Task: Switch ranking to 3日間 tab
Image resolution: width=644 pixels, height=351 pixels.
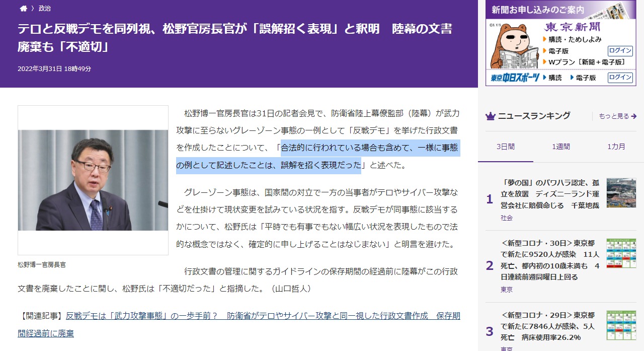Action: [506, 147]
